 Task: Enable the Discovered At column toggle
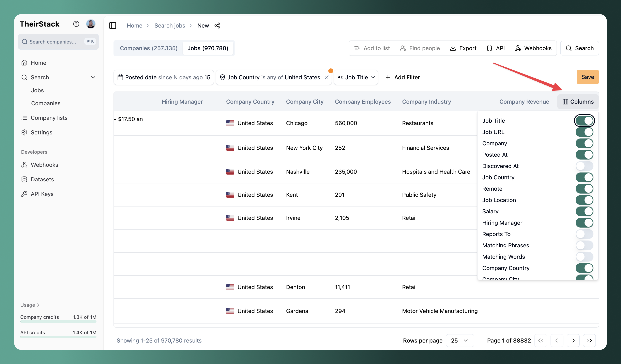click(584, 166)
